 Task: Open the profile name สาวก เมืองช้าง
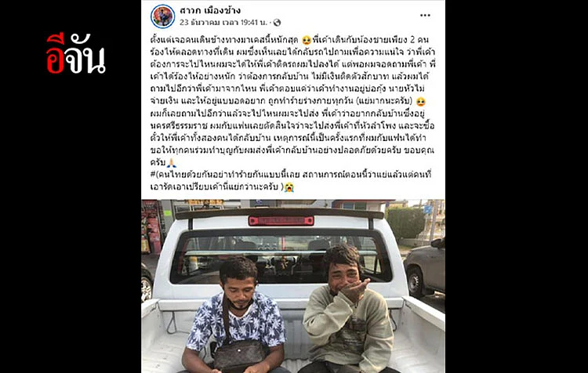[210, 10]
